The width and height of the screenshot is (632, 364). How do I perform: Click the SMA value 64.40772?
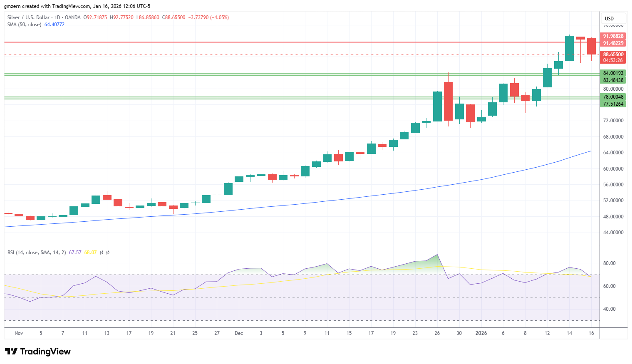[55, 25]
